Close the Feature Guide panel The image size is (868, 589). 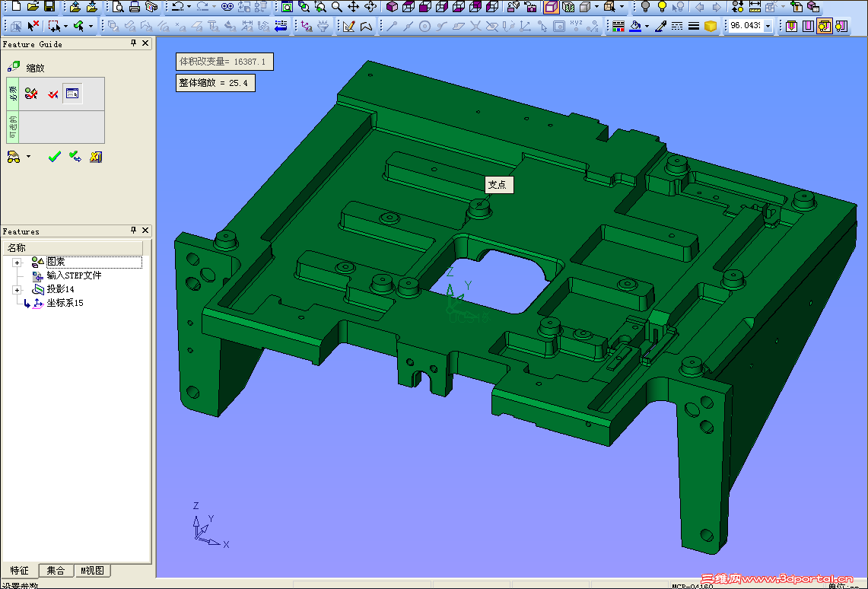pyautogui.click(x=145, y=43)
